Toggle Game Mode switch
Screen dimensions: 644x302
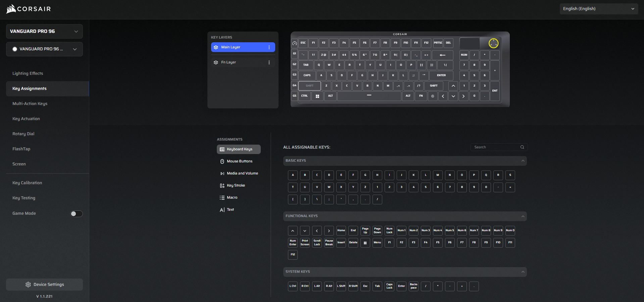tap(77, 214)
